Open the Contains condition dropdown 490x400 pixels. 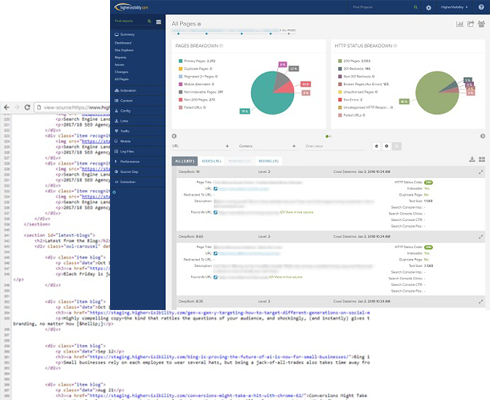[x=267, y=146]
